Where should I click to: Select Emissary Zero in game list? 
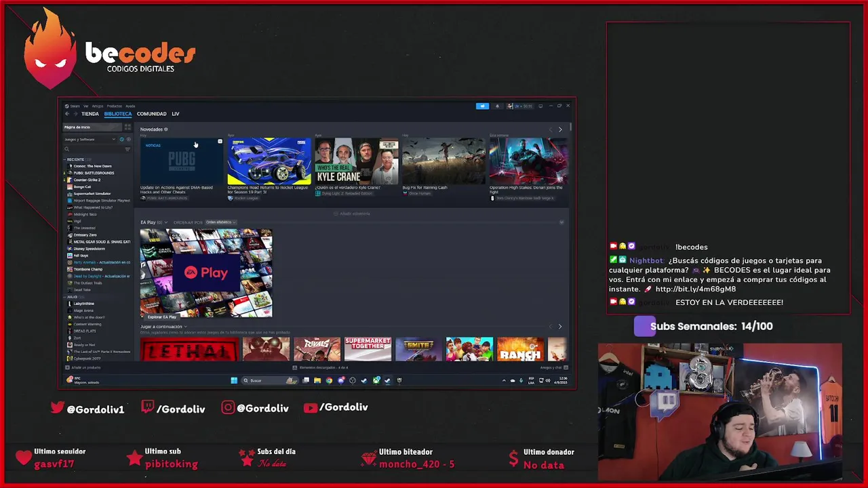point(85,235)
